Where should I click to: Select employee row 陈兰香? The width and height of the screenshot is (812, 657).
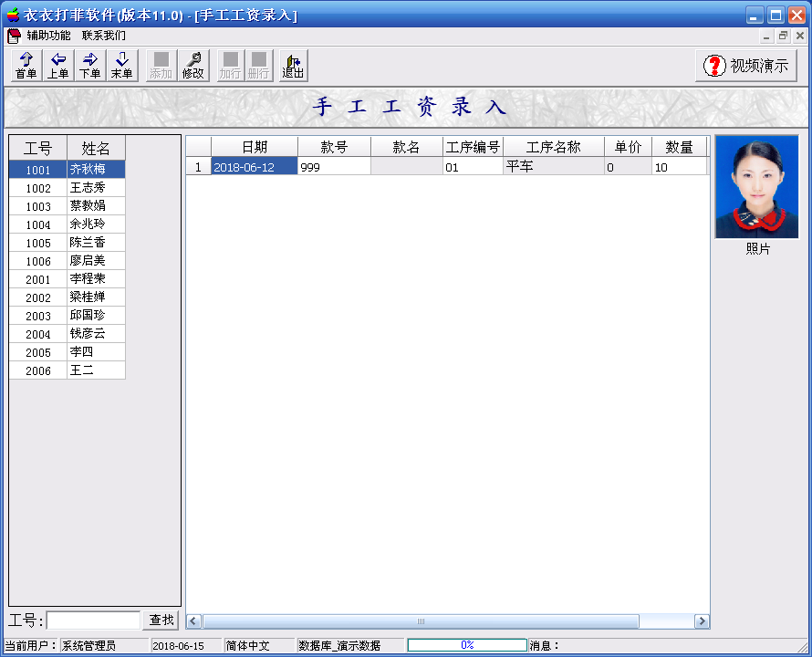coord(68,242)
